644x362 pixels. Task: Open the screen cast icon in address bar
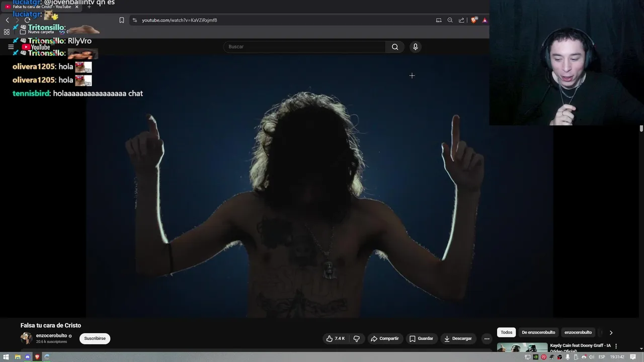coord(439,20)
